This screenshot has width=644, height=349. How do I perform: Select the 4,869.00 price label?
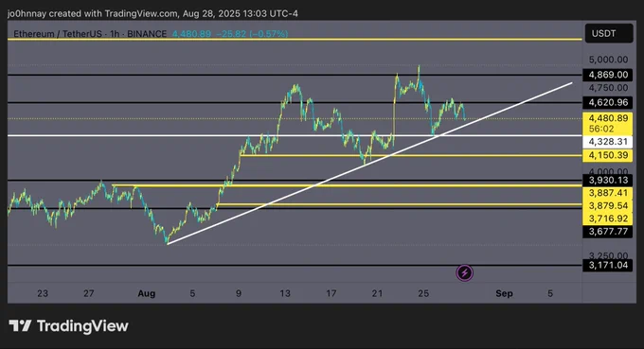[608, 75]
